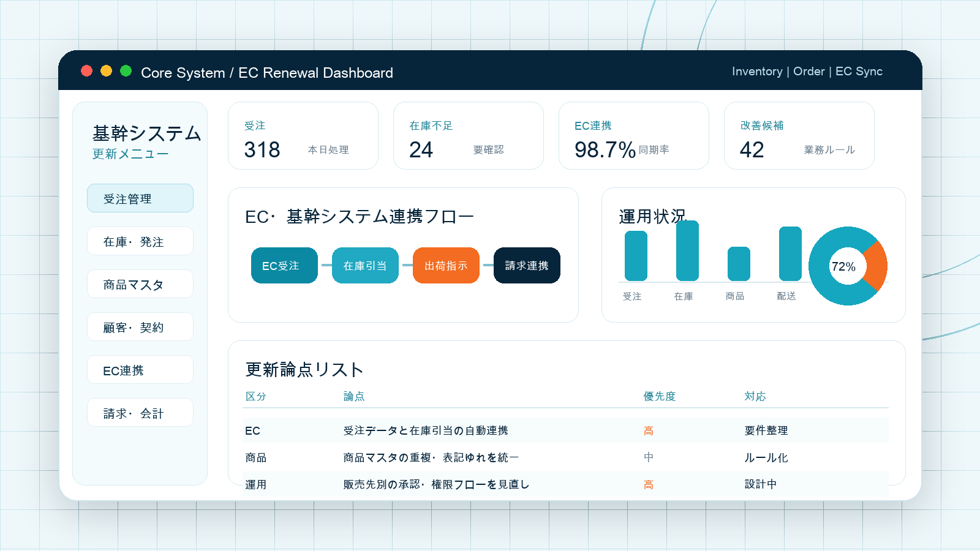Sort by the 優先度 column header
980x551 pixels.
pos(660,396)
